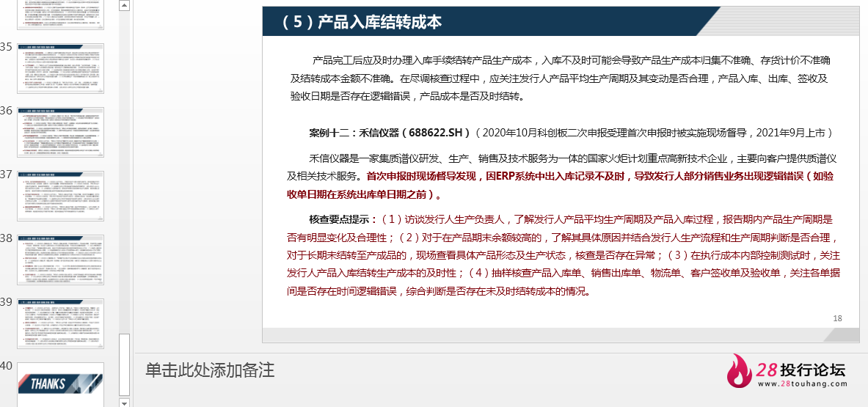868x407 pixels.
Task: Select slide 35 thumbnail in the panel
Action: [60, 68]
